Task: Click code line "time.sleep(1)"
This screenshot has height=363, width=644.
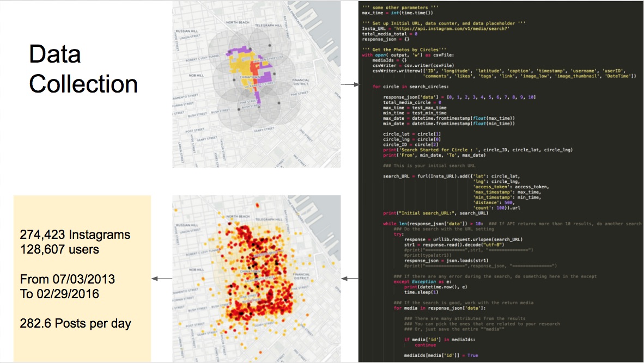Action: point(421,292)
